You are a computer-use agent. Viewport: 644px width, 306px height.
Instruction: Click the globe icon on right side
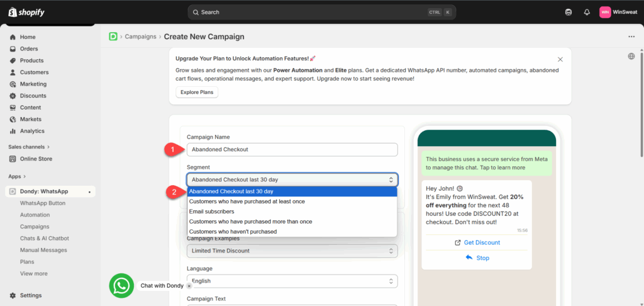pyautogui.click(x=631, y=57)
